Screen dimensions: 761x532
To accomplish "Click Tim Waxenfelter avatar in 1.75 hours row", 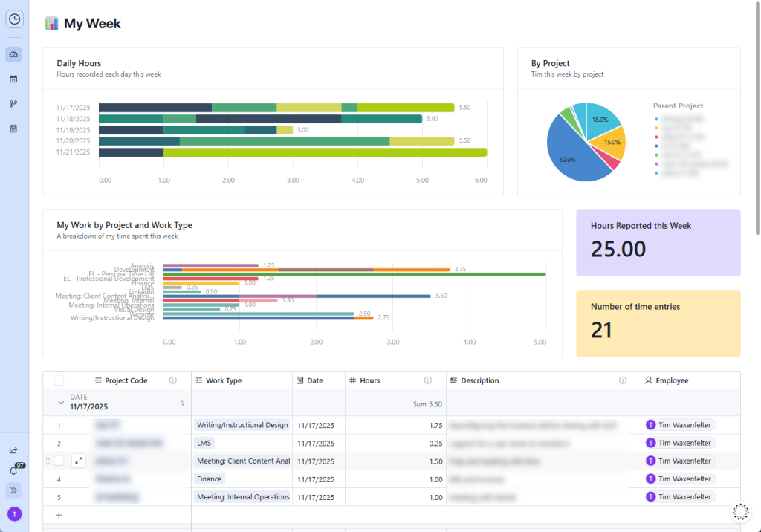I will pyautogui.click(x=651, y=425).
